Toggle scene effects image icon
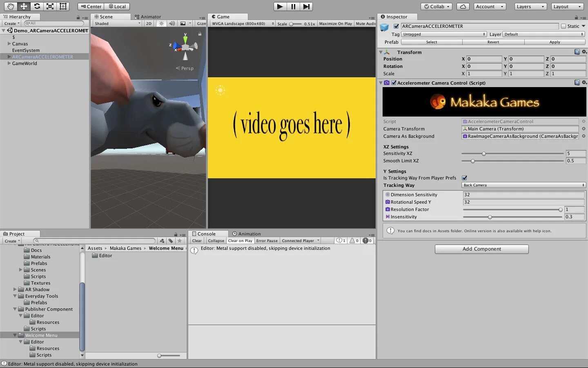 [x=183, y=24]
